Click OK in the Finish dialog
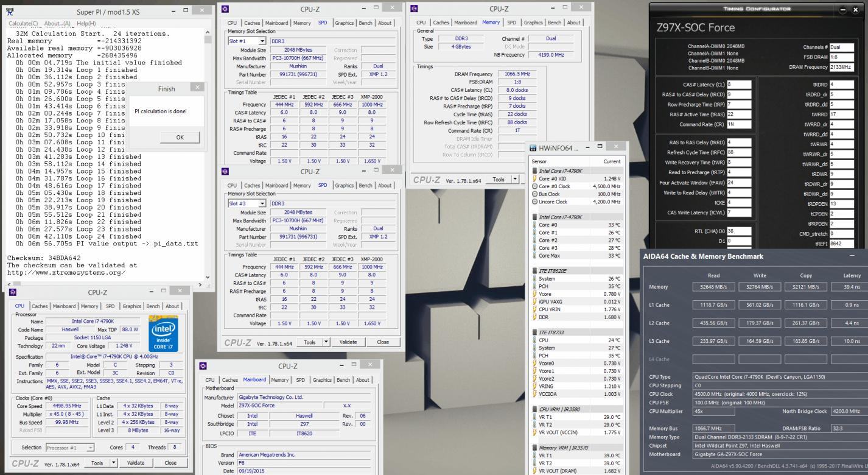The image size is (868, 475). [x=179, y=137]
